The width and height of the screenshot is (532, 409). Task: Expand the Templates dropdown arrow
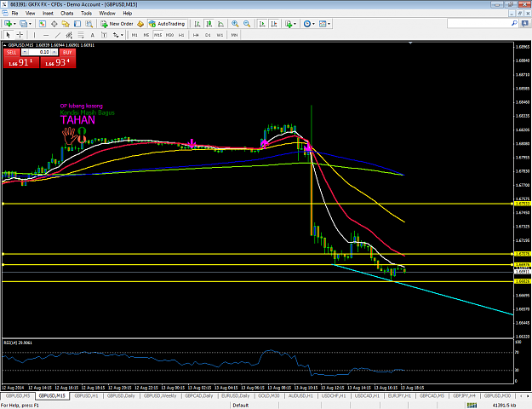[x=329, y=24]
